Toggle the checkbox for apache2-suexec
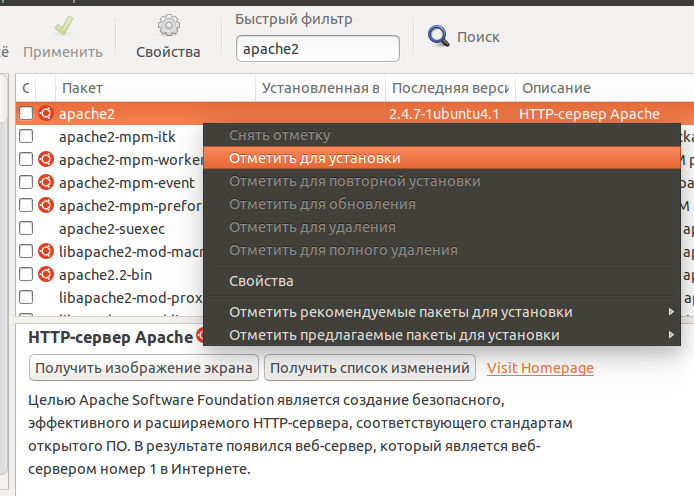 26,228
